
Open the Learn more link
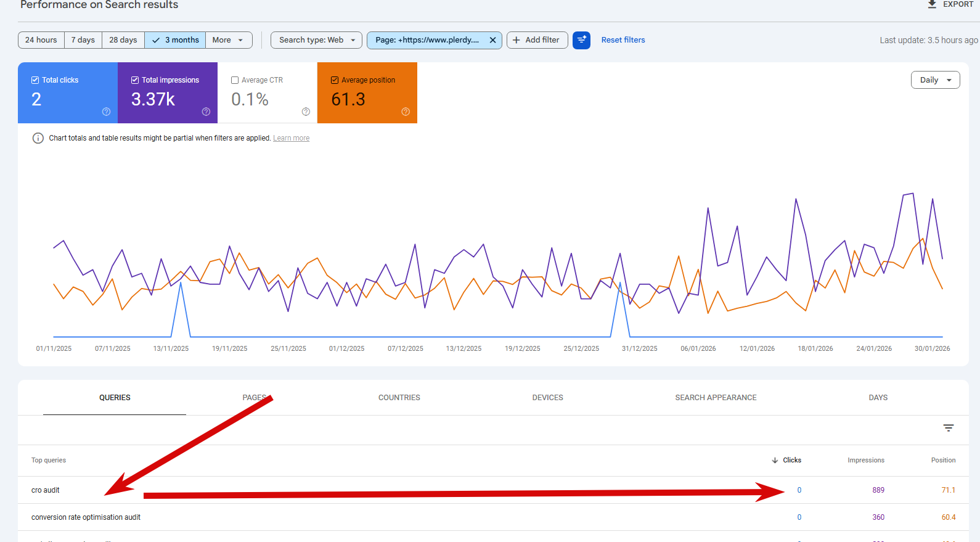point(292,138)
